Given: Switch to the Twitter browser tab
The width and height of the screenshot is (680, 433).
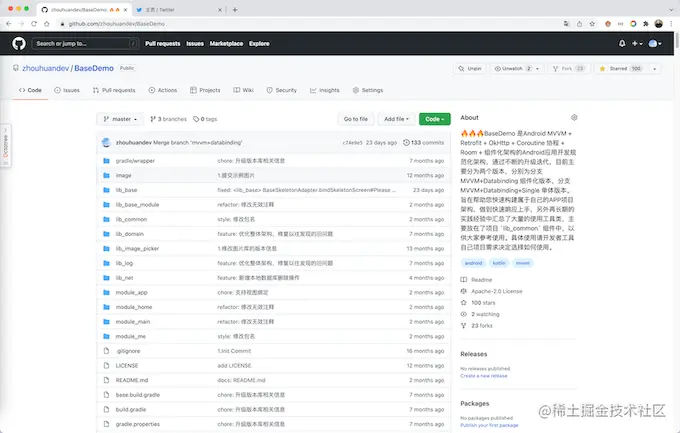Looking at the screenshot, I should pos(178,10).
